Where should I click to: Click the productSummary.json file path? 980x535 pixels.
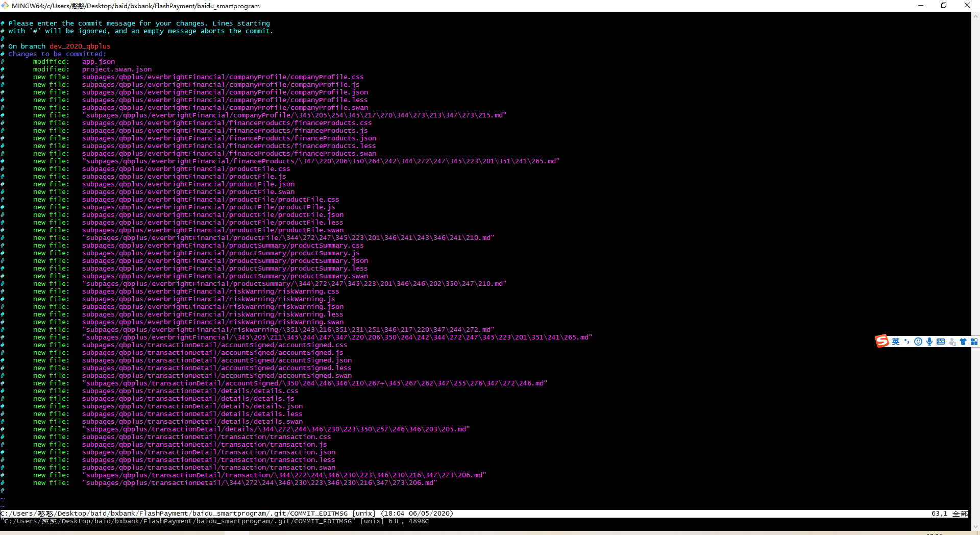coord(225,261)
